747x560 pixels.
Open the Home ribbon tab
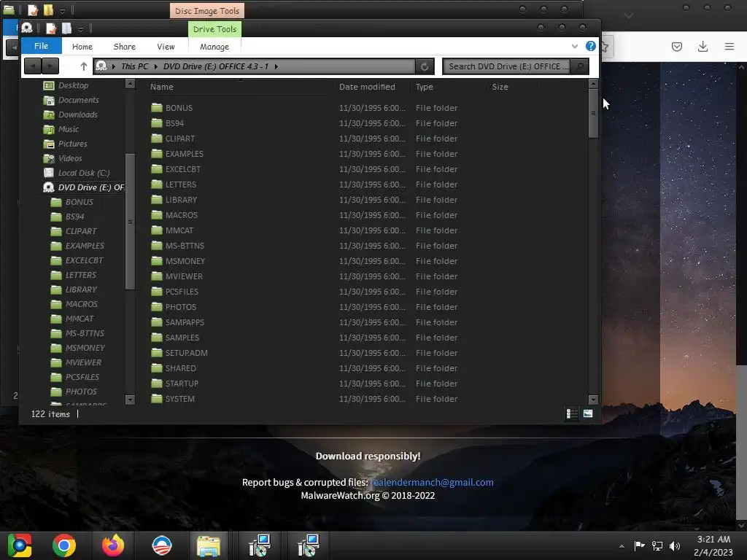click(x=82, y=47)
